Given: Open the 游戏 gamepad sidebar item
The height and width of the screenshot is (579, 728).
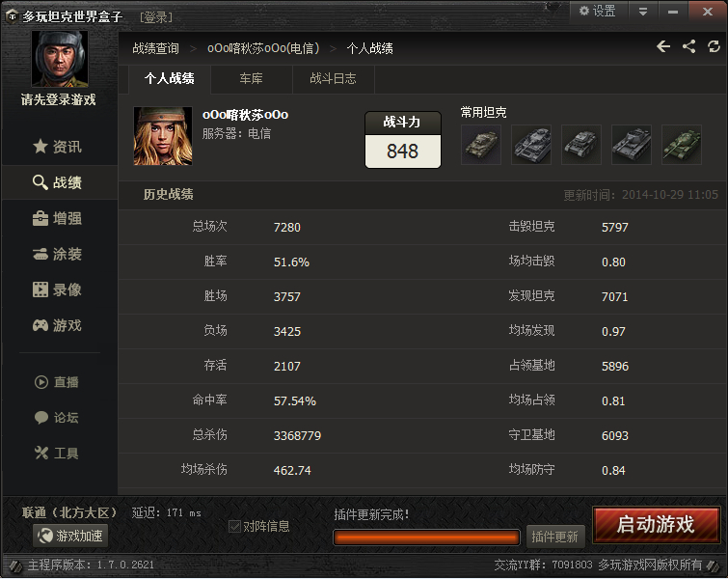Looking at the screenshot, I should click(58, 325).
